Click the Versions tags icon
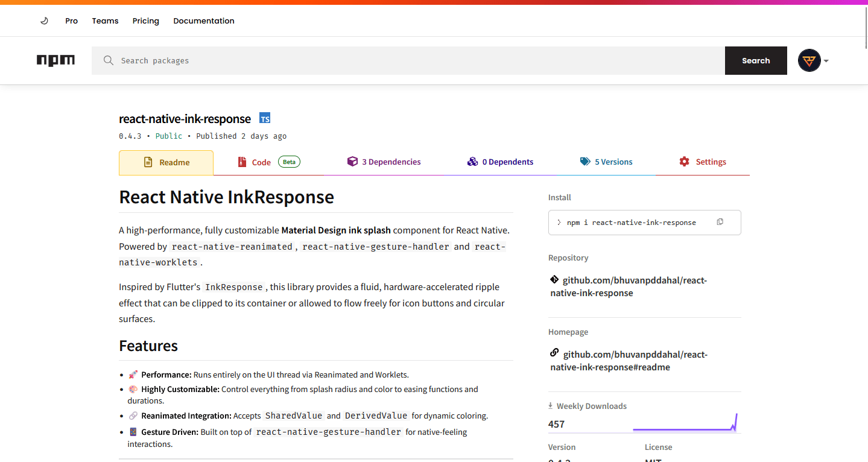The image size is (868, 462). (x=585, y=162)
